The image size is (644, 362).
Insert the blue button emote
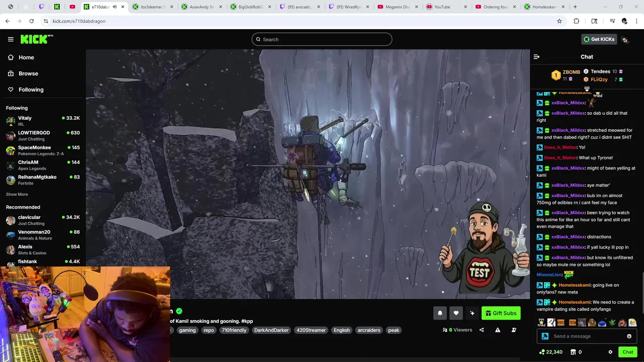click(602, 322)
